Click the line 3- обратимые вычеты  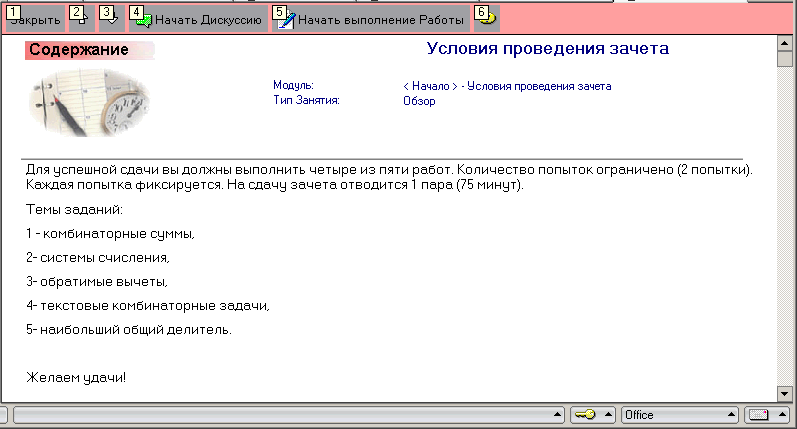[x=97, y=282]
